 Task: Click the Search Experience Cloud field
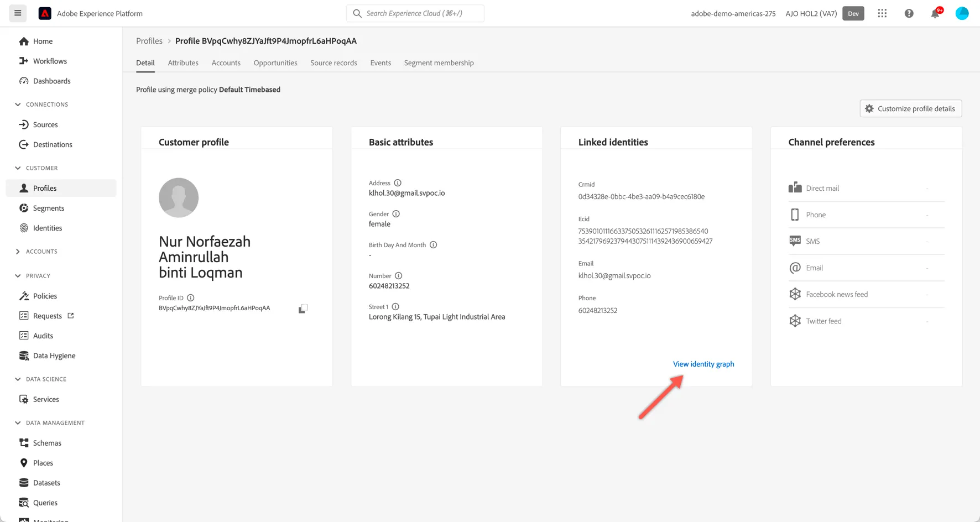[415, 13]
